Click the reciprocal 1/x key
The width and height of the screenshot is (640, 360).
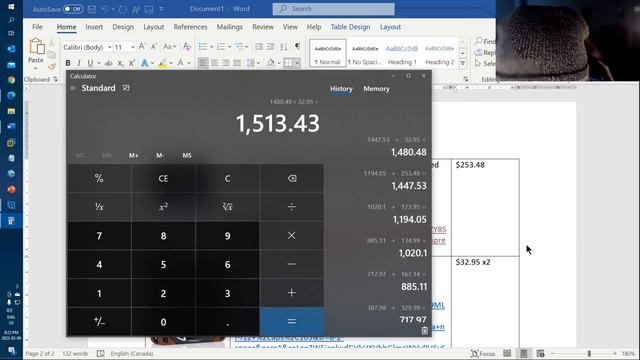[x=99, y=207]
